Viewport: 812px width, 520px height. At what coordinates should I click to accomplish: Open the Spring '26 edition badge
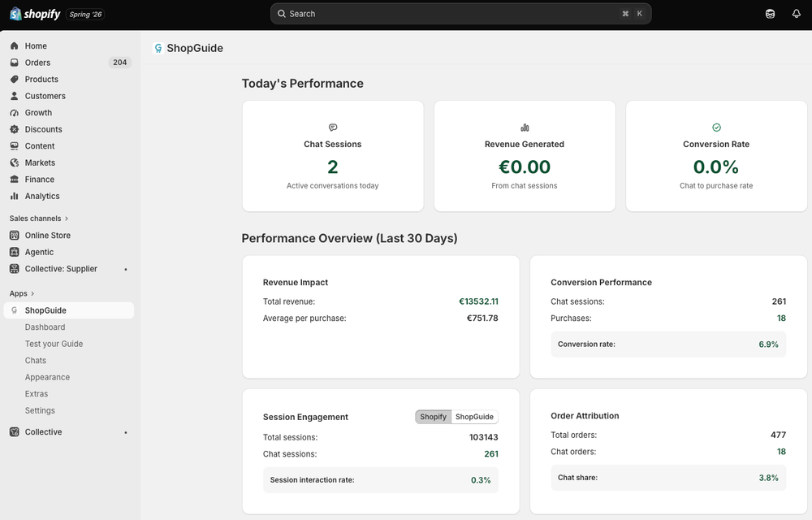click(85, 15)
